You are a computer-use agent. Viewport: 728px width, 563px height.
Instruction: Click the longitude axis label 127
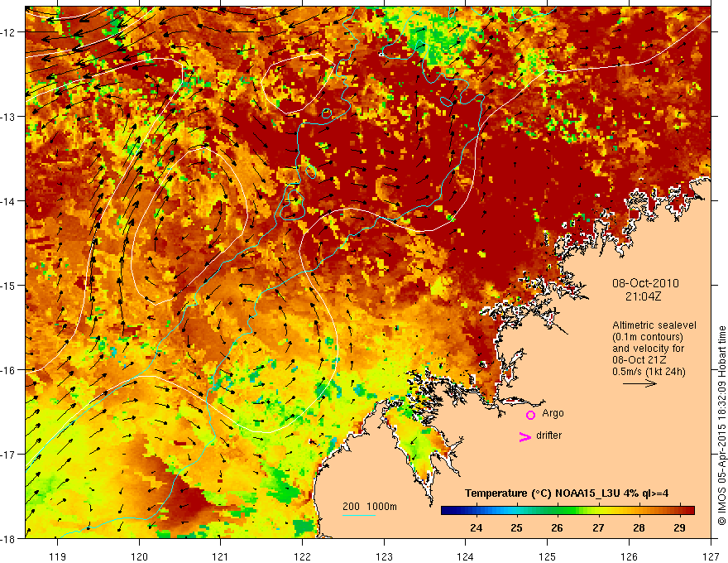711,556
